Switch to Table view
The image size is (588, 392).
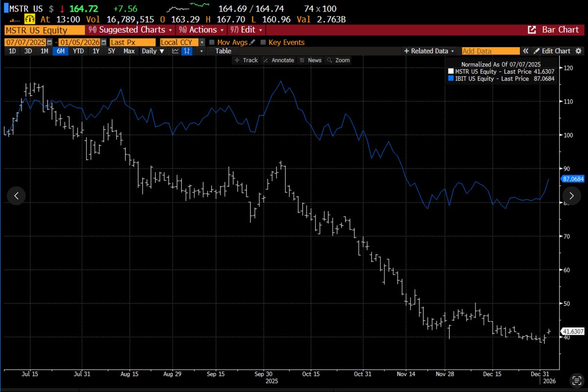[x=223, y=51]
